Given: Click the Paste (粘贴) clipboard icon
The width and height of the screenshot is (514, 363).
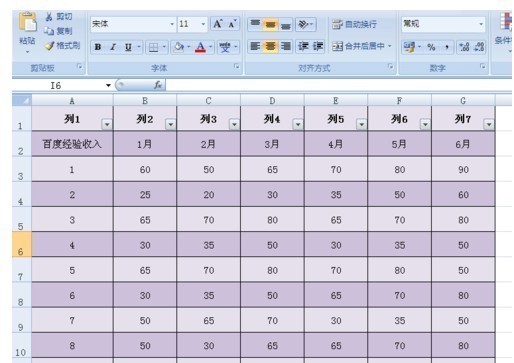Looking at the screenshot, I should (28, 23).
